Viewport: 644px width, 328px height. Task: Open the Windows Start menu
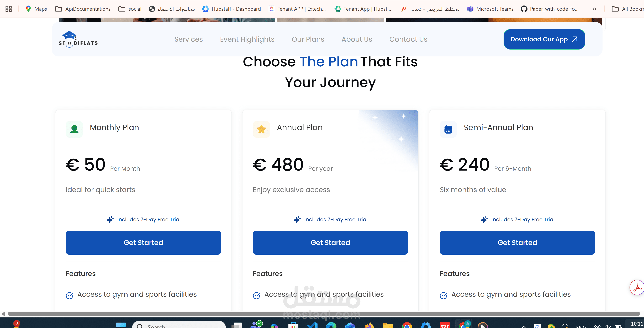coord(121,325)
